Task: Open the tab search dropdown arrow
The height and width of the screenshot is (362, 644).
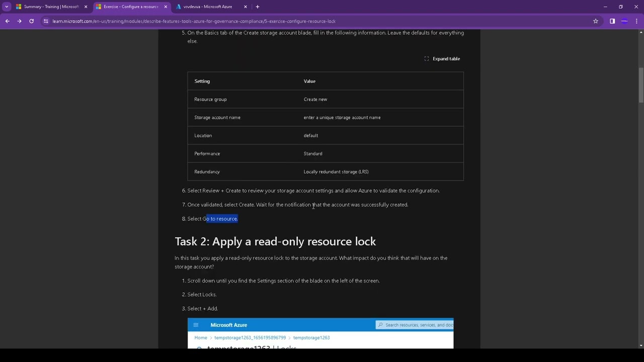Action: (7, 7)
